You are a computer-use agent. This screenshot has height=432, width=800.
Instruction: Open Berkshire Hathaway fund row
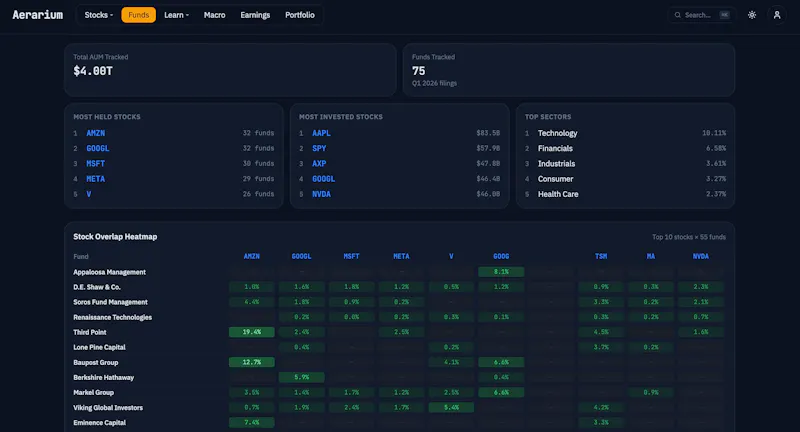[104, 378]
